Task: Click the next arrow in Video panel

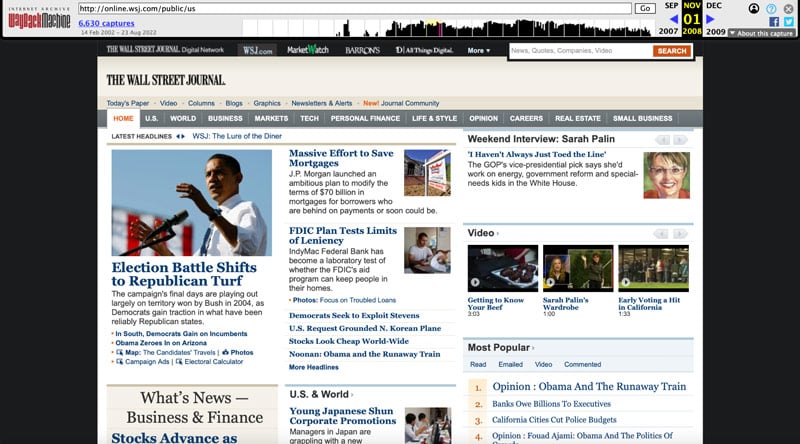Action: 680,234
